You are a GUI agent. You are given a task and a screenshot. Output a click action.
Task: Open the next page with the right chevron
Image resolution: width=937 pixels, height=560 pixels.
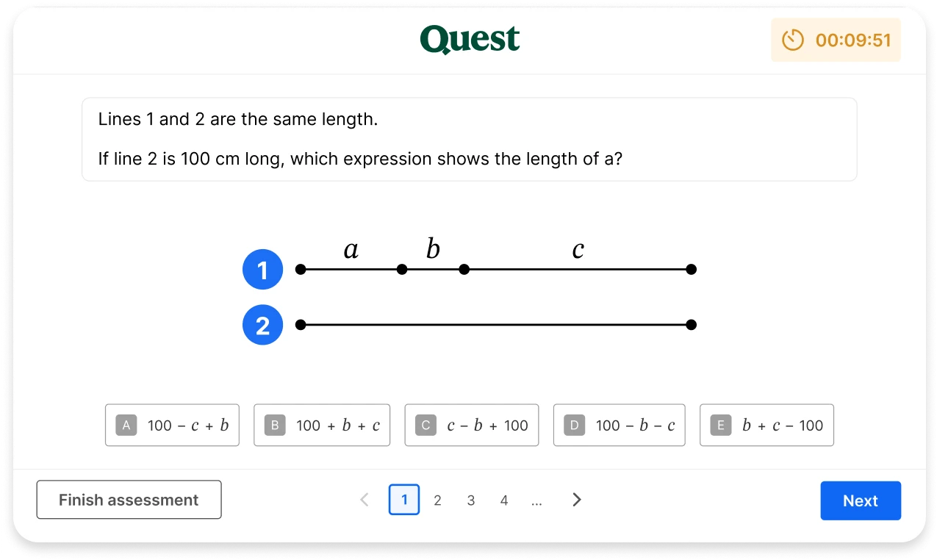(x=576, y=499)
